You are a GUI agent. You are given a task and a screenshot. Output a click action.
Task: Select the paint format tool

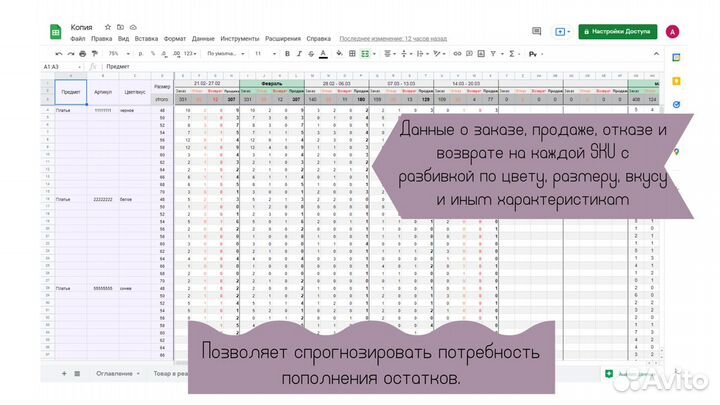click(95, 54)
